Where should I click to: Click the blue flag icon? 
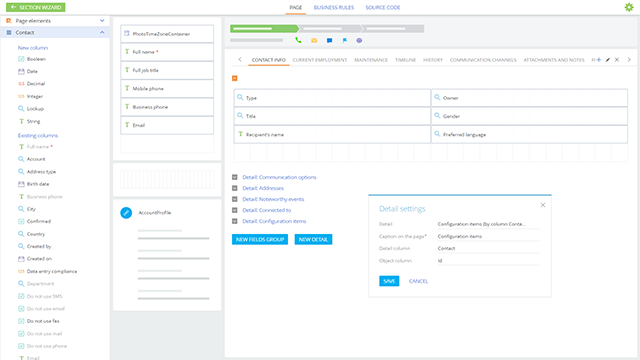coord(344,40)
